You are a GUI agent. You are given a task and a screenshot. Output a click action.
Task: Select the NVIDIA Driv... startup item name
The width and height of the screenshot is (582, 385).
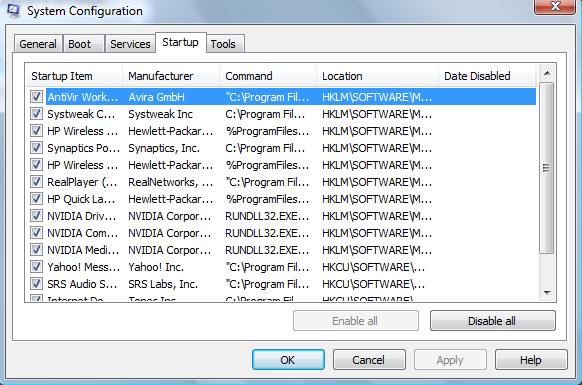pyautogui.click(x=82, y=216)
